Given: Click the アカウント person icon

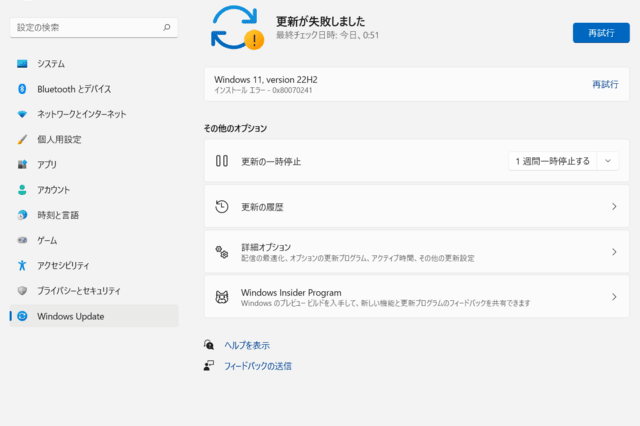Looking at the screenshot, I should pyautogui.click(x=22, y=190).
